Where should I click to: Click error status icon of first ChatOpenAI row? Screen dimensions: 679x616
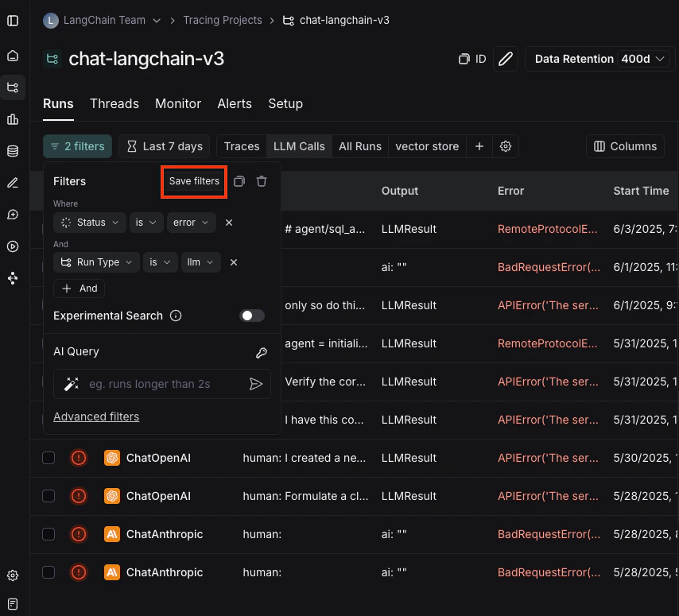click(x=79, y=458)
